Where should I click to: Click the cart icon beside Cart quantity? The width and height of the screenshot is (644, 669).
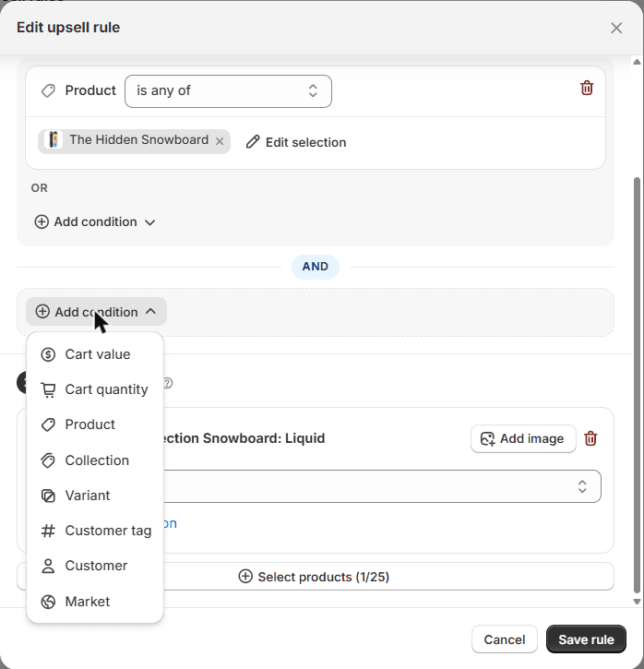point(48,389)
